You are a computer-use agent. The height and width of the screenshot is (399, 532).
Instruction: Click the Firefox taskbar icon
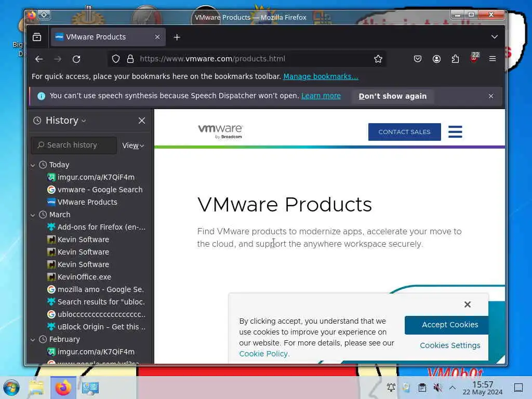tap(63, 388)
